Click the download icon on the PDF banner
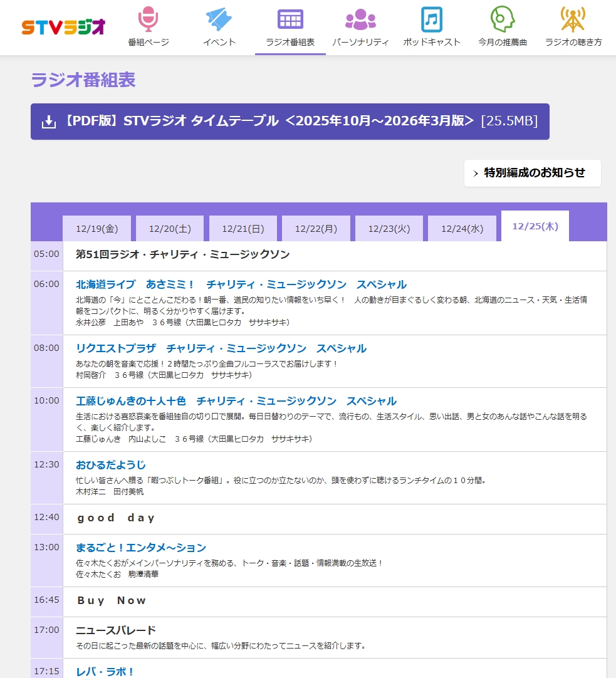The width and height of the screenshot is (616, 678). pyautogui.click(x=48, y=122)
